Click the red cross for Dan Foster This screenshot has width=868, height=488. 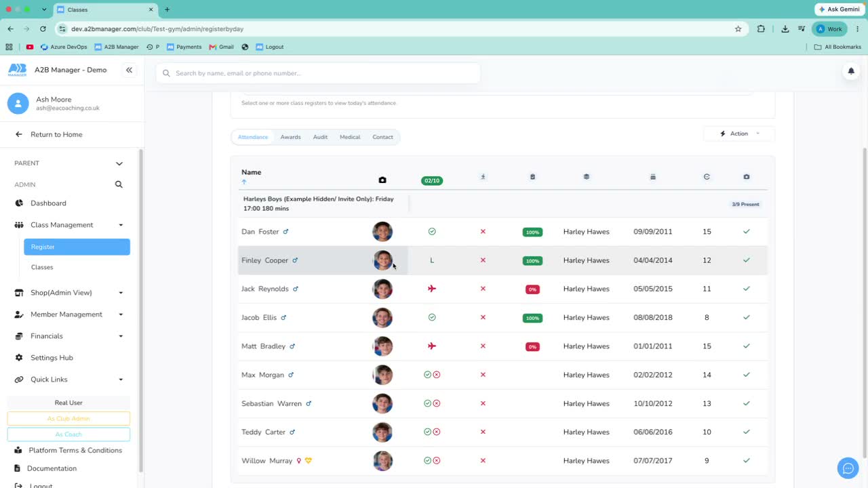click(483, 232)
